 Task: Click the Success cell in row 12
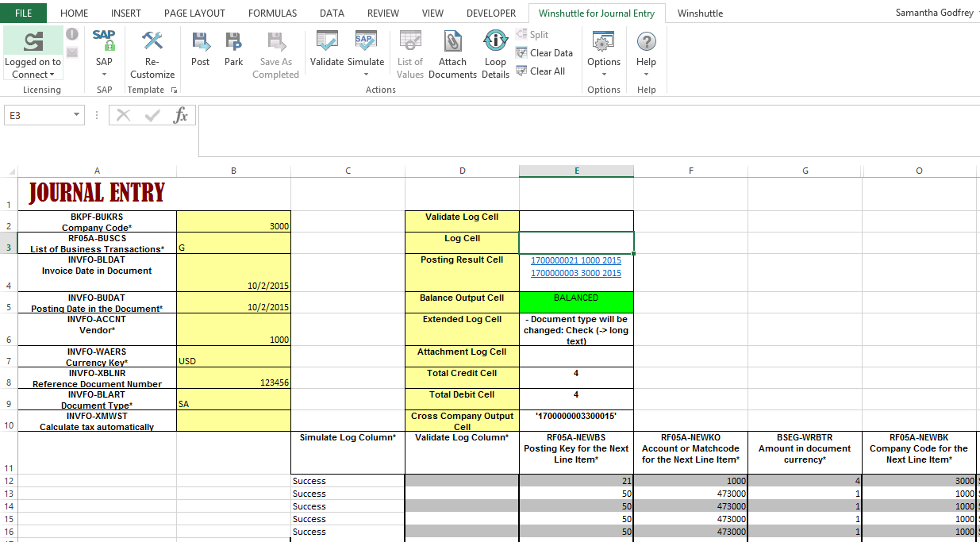point(348,481)
